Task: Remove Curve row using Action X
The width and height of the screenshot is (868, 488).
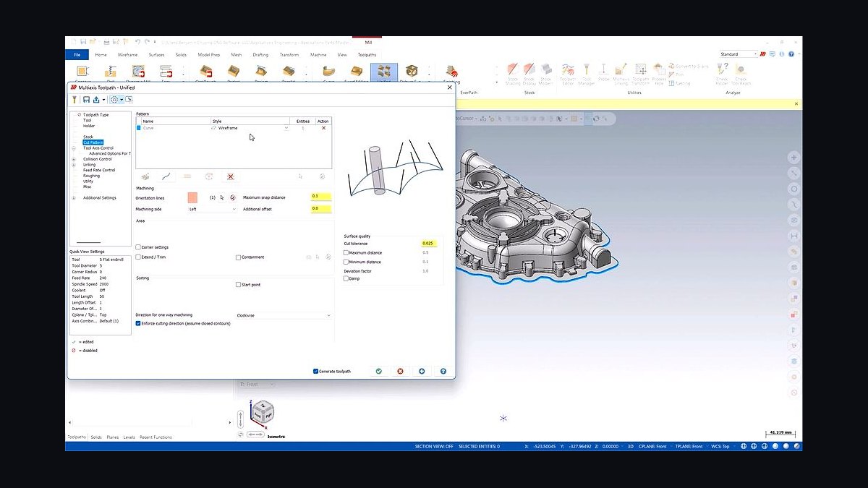Action: tap(323, 128)
